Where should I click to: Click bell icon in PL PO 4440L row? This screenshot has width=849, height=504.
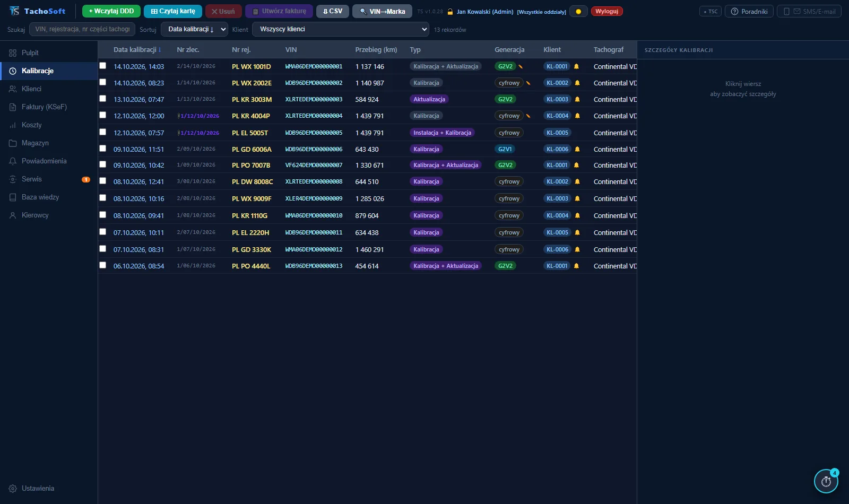(576, 266)
